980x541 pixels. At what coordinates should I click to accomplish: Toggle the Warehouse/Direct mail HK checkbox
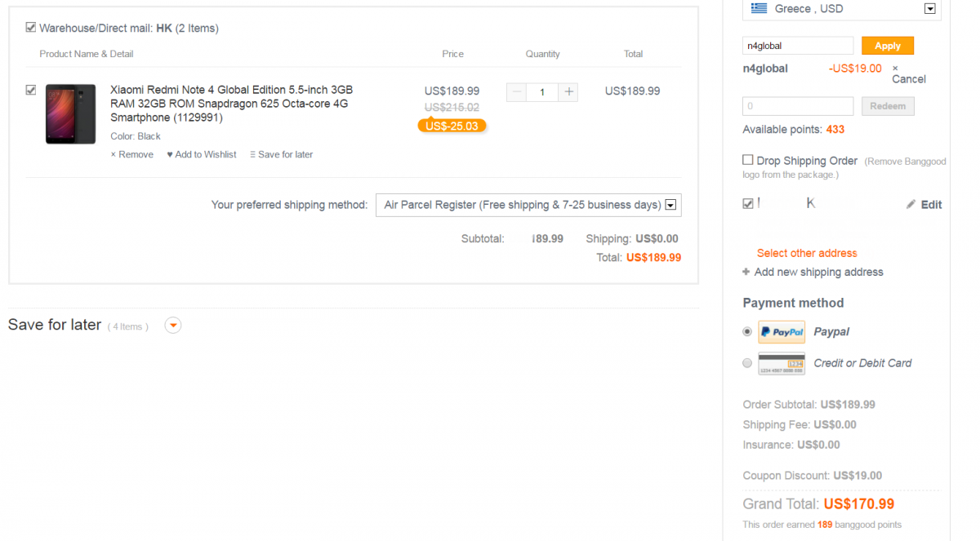[x=31, y=28]
